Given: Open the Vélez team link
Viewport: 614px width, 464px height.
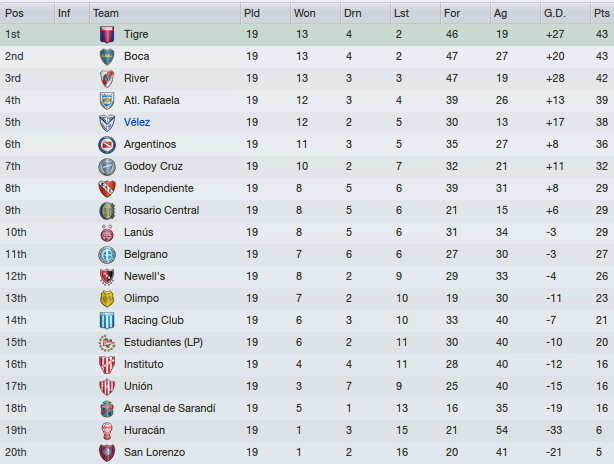Looking at the screenshot, I should 137,122.
